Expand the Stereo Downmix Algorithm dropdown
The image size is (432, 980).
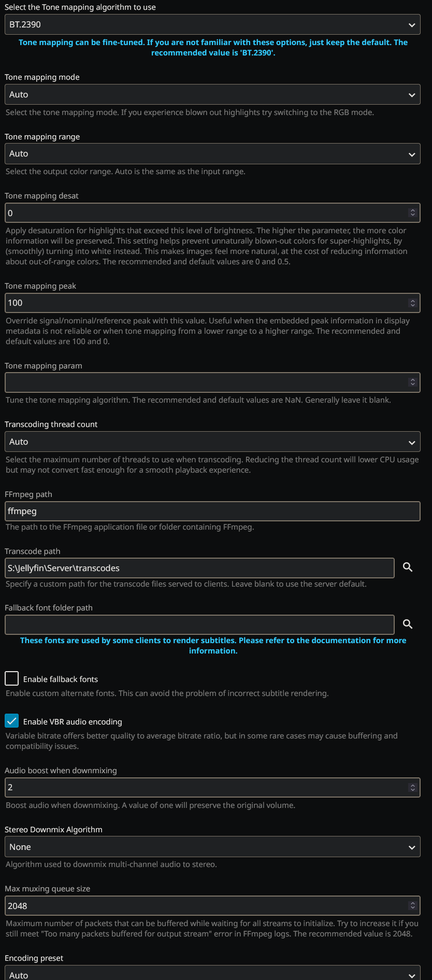[212, 847]
